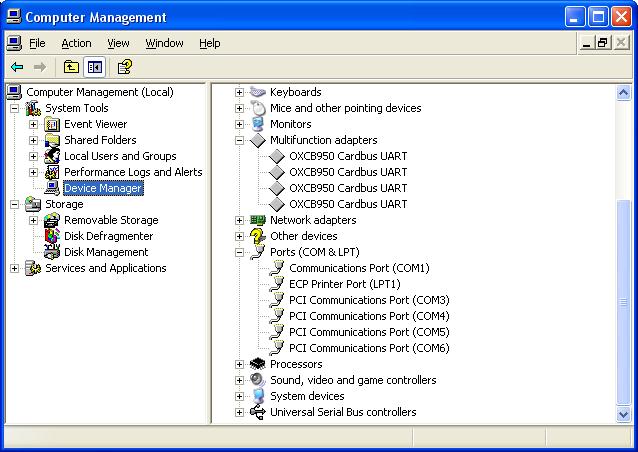Screen dimensions: 638x452
Task: Click the inner MDI restore button
Action: (603, 43)
